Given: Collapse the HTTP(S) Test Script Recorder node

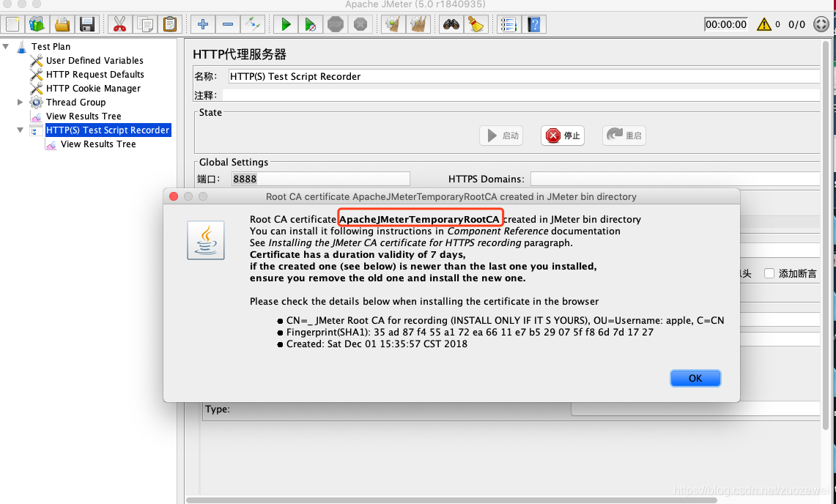Looking at the screenshot, I should (x=21, y=130).
